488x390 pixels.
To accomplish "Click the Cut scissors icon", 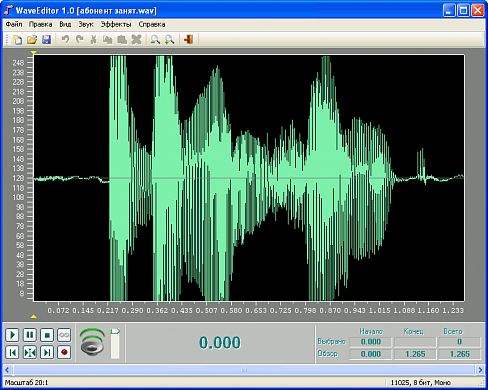I will (94, 40).
